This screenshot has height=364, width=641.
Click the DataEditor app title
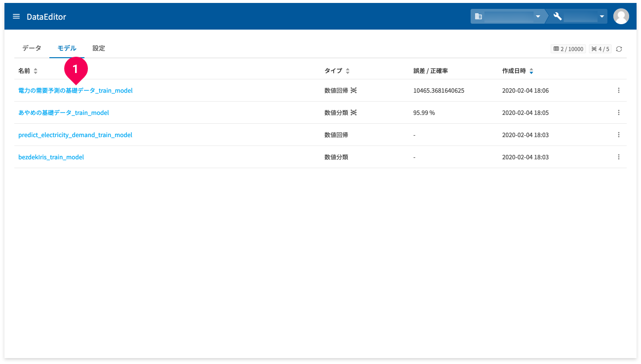click(46, 17)
